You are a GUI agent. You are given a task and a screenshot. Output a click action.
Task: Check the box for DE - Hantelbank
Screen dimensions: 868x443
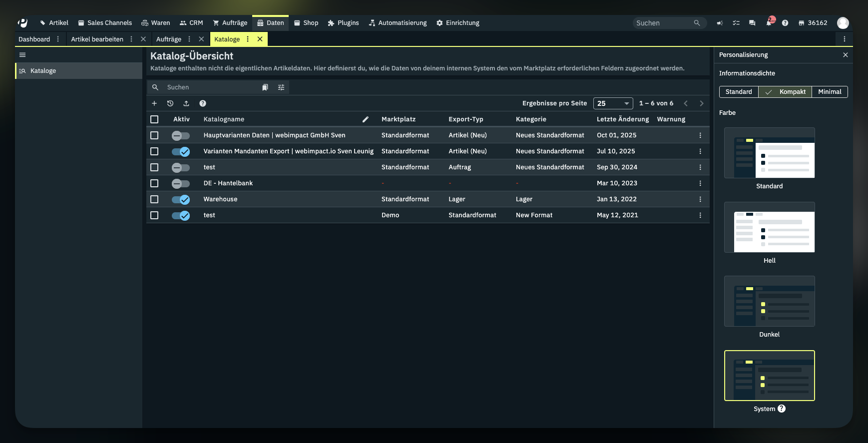click(x=154, y=183)
